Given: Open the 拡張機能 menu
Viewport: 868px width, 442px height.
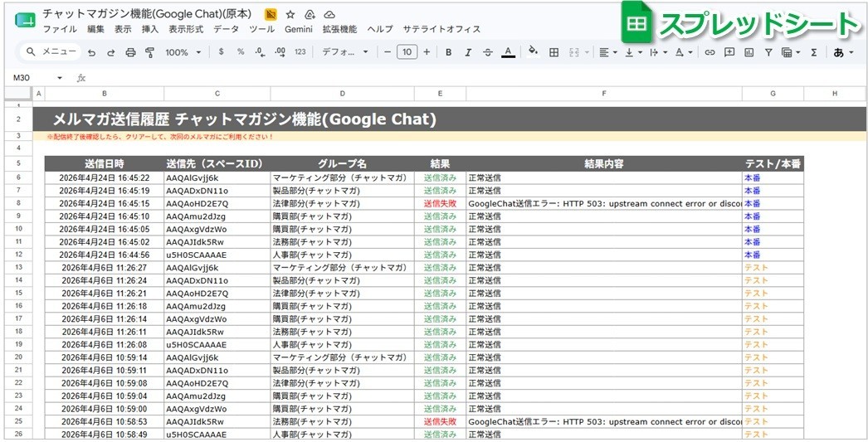Looking at the screenshot, I should [x=340, y=29].
